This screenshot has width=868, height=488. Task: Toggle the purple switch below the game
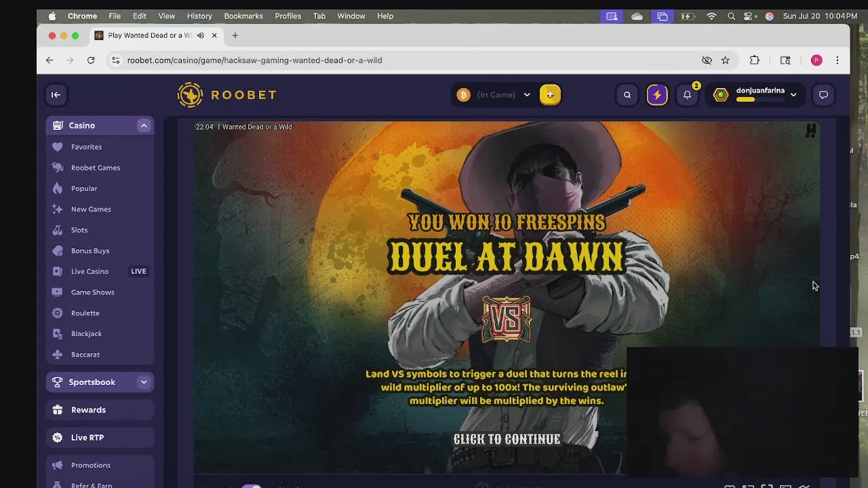252,485
